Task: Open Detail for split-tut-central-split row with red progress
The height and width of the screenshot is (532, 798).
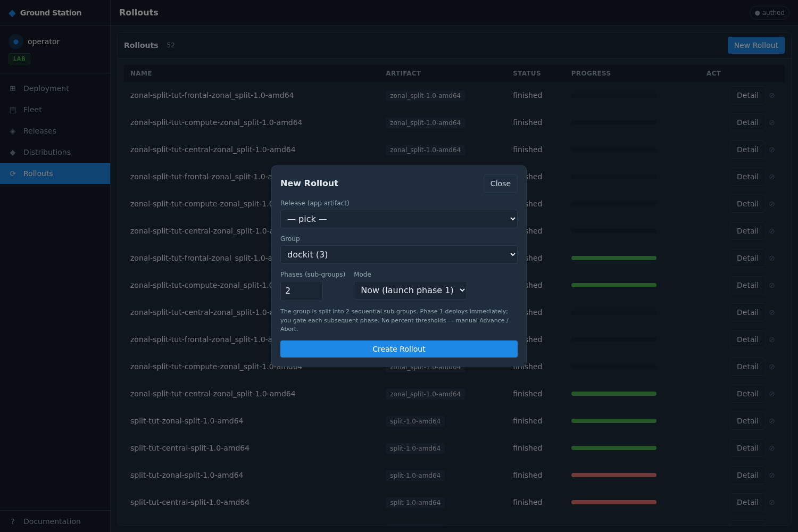Action: point(747,502)
